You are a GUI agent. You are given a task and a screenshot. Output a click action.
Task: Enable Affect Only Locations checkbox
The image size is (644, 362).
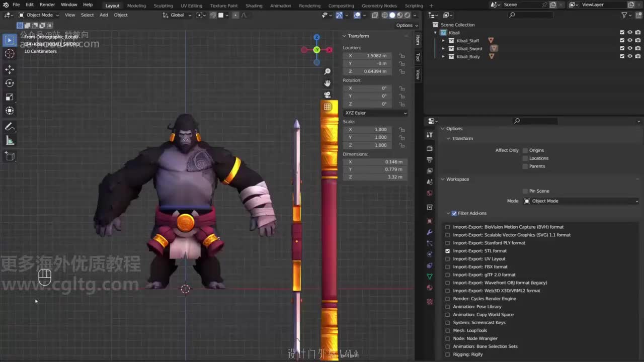click(x=525, y=158)
